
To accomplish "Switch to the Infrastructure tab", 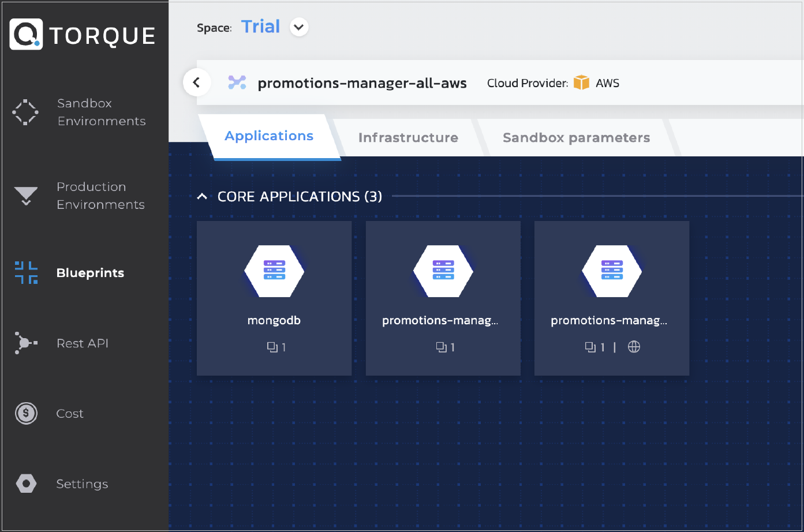I will pyautogui.click(x=408, y=137).
